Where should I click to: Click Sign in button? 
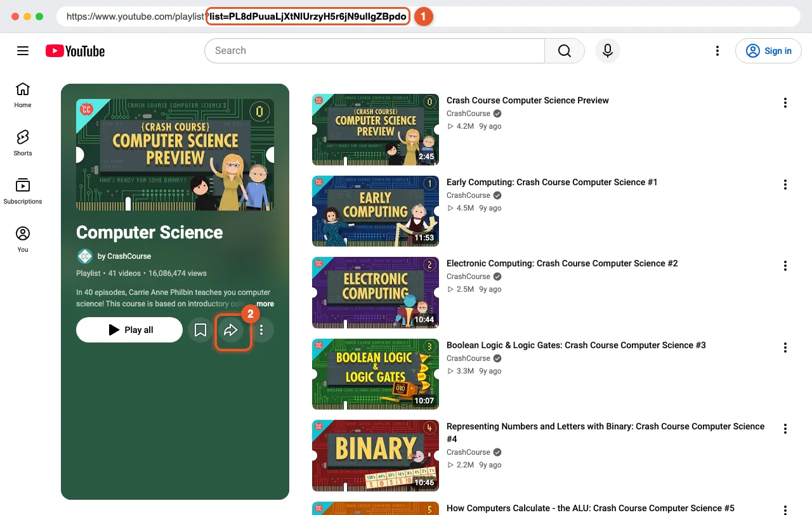tap(769, 51)
